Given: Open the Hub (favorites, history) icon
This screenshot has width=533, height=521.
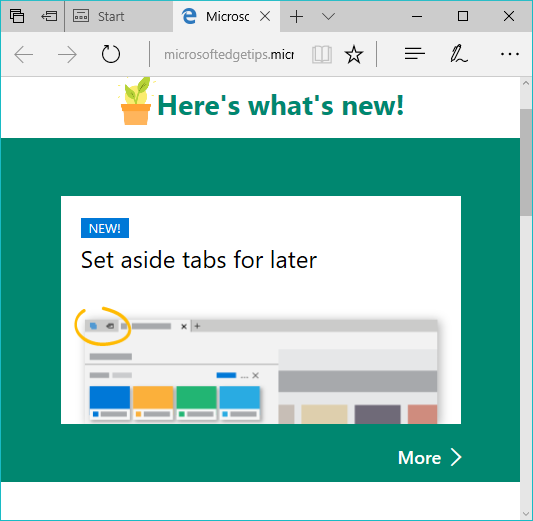Looking at the screenshot, I should [x=414, y=54].
